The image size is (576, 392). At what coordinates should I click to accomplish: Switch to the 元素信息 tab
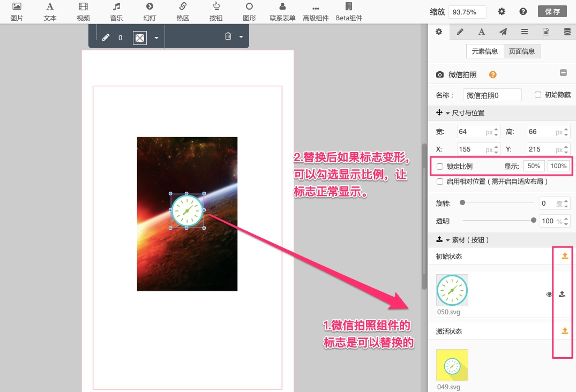coord(484,51)
